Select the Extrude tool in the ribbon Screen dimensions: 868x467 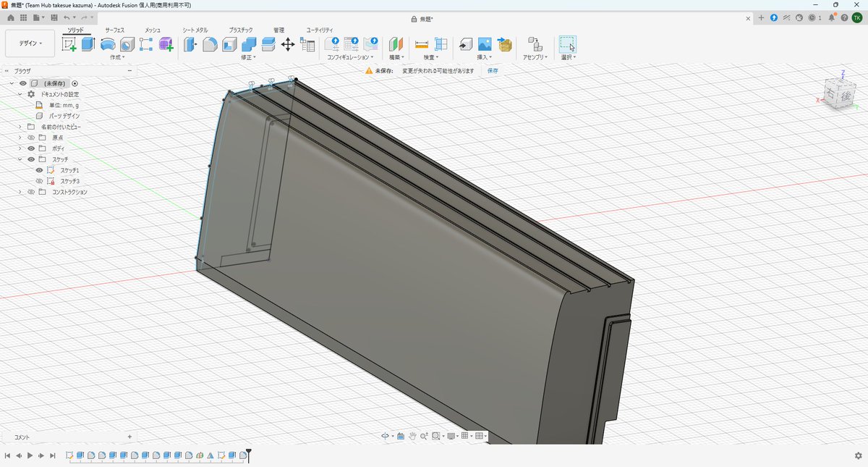(88, 44)
